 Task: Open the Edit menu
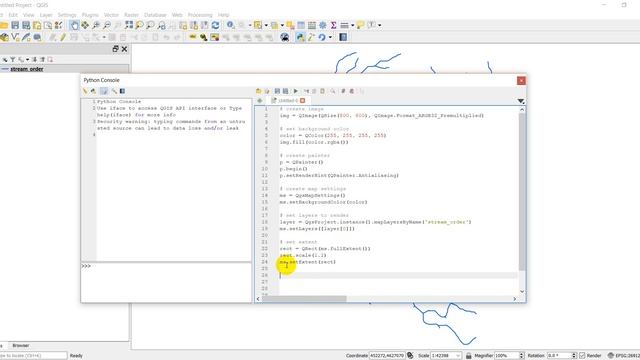pyautogui.click(x=13, y=15)
